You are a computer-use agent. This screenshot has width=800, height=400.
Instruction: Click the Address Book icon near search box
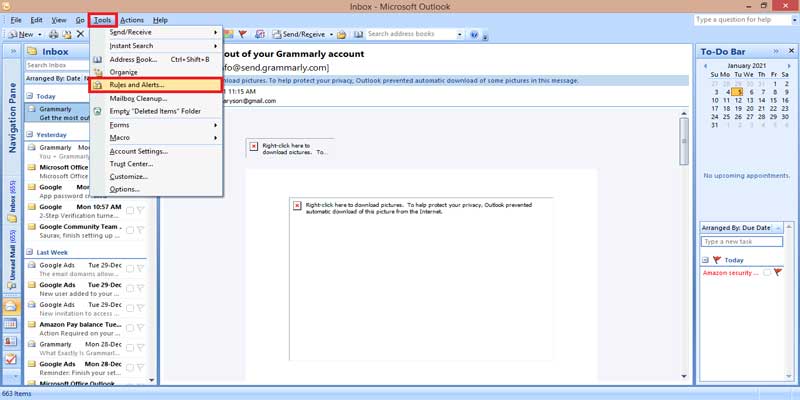coord(359,34)
